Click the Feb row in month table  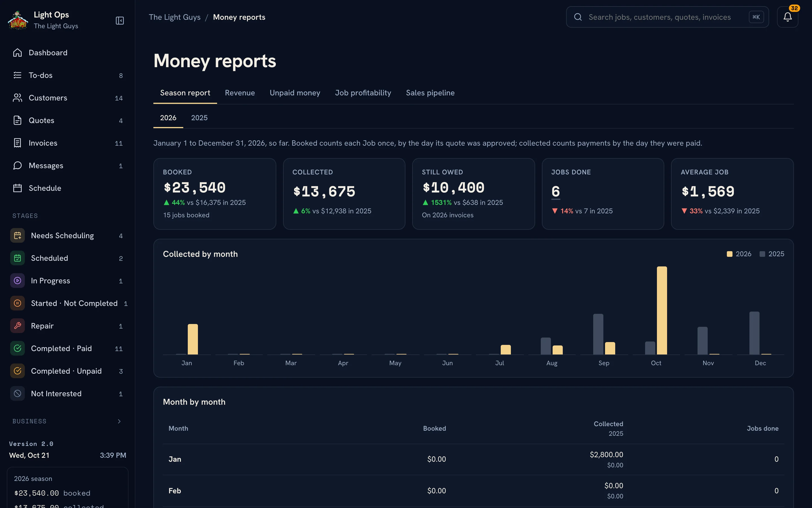click(473, 491)
